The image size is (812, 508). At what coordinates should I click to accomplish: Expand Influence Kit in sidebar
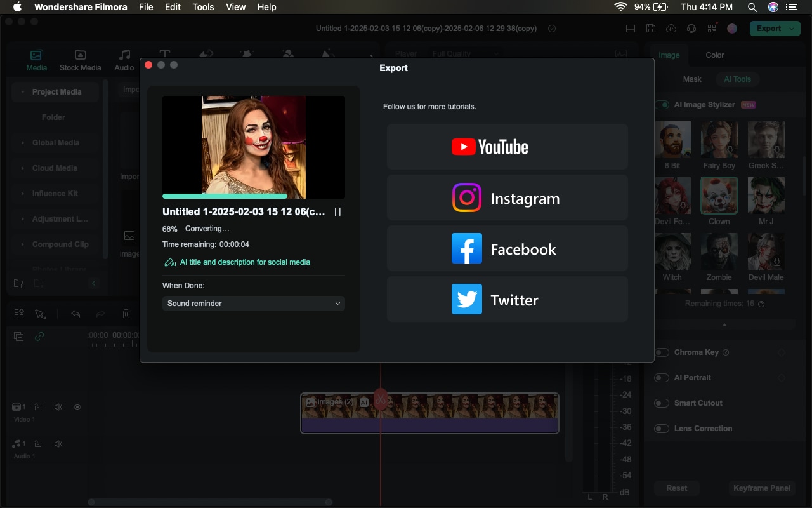tap(23, 194)
